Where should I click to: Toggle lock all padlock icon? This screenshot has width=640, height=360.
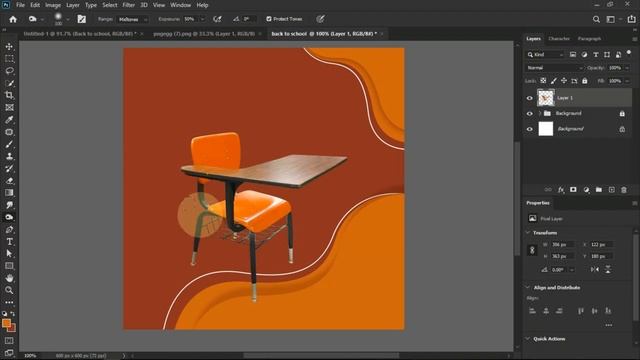click(x=584, y=81)
